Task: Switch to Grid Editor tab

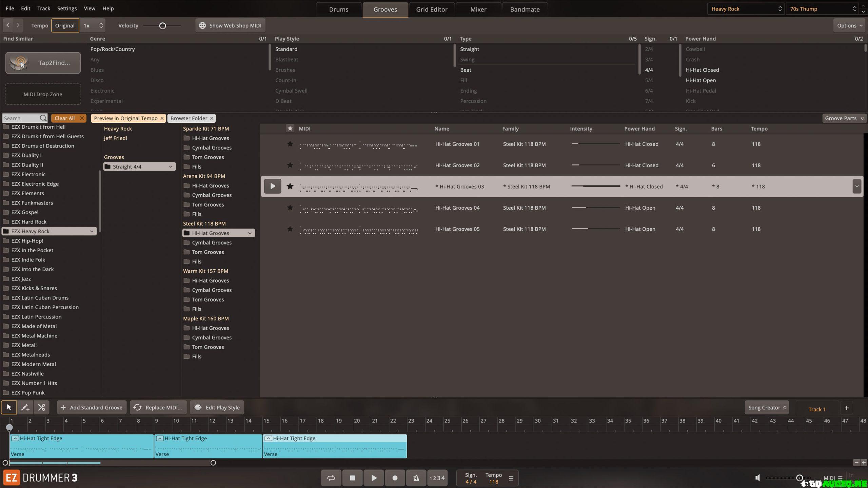Action: tap(432, 9)
